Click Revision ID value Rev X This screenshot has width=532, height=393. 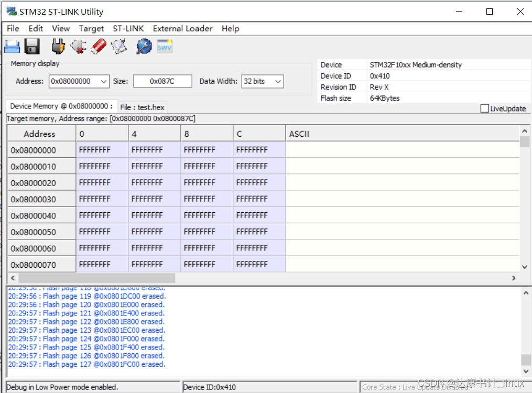pyautogui.click(x=379, y=87)
